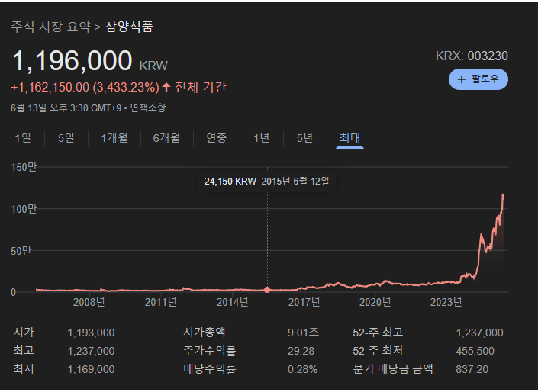Click the 주가수익률 value 29.28
The width and height of the screenshot is (538, 392).
(x=301, y=351)
